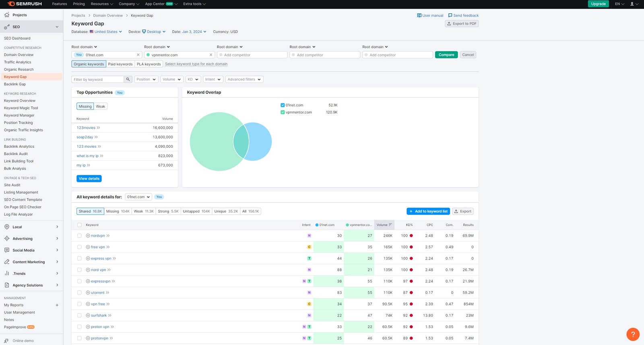
Task: Open the Device Desktop dropdown
Action: pyautogui.click(x=154, y=32)
